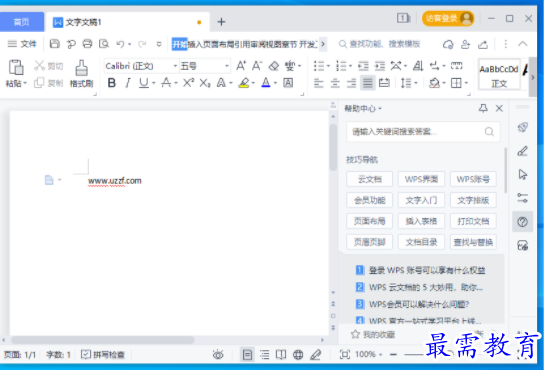Switch to the 首页 tab
Screen dimensions: 547x377
(22, 22)
